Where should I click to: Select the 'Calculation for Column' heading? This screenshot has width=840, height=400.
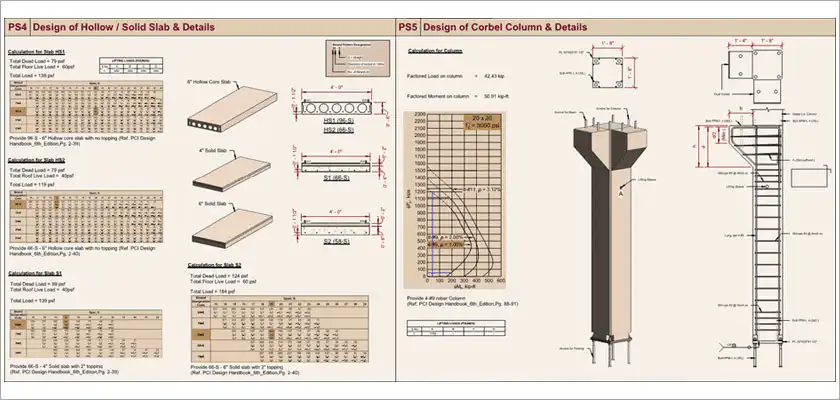(435, 51)
